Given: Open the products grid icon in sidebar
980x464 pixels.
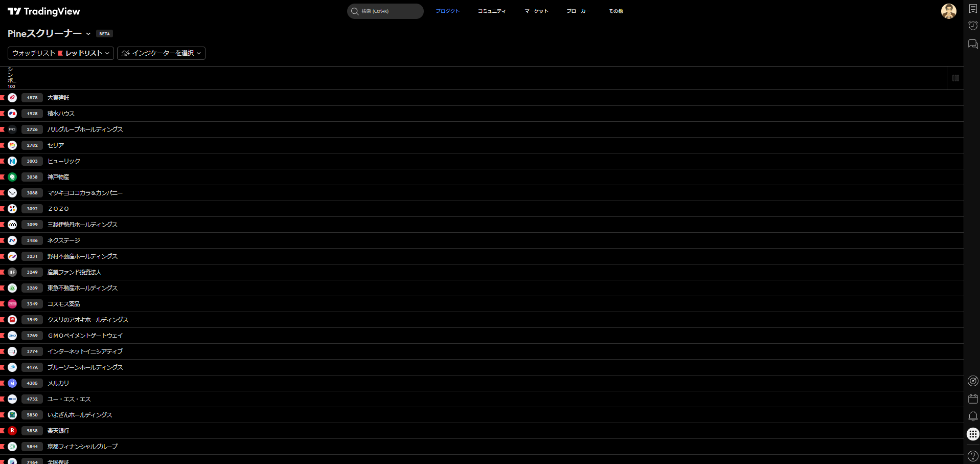Looking at the screenshot, I should [973, 434].
